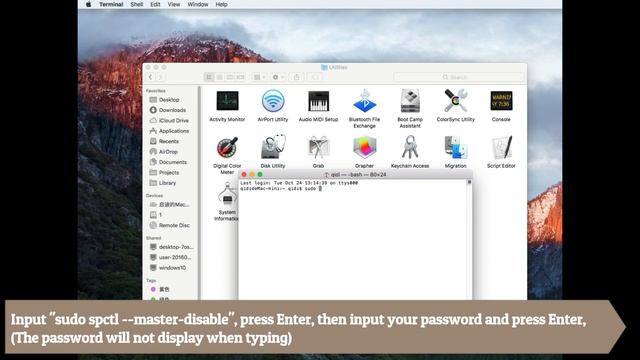This screenshot has height=360, width=640.
Task: Open Console app icon
Action: tap(501, 101)
